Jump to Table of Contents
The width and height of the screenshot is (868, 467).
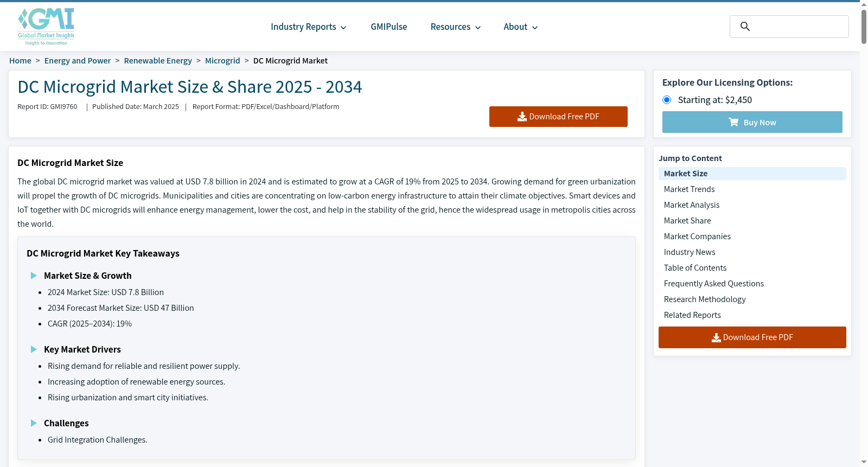click(x=695, y=268)
